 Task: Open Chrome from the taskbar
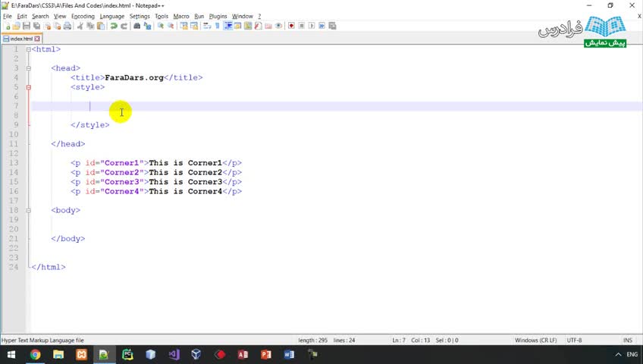[x=36, y=355]
